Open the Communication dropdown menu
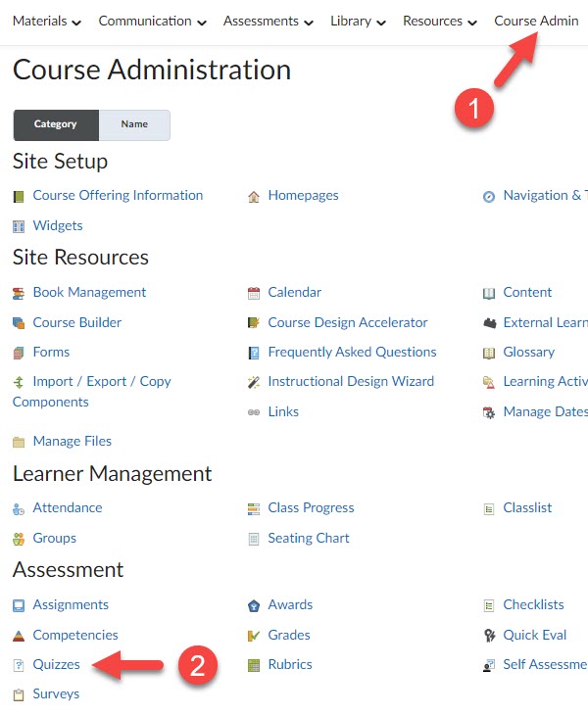This screenshot has height=716, width=588. [x=152, y=21]
